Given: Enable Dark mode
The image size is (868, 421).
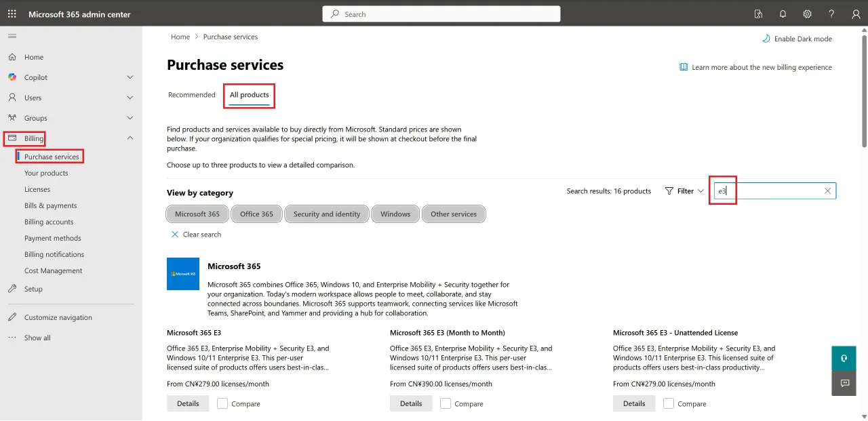Looking at the screenshot, I should tap(797, 39).
